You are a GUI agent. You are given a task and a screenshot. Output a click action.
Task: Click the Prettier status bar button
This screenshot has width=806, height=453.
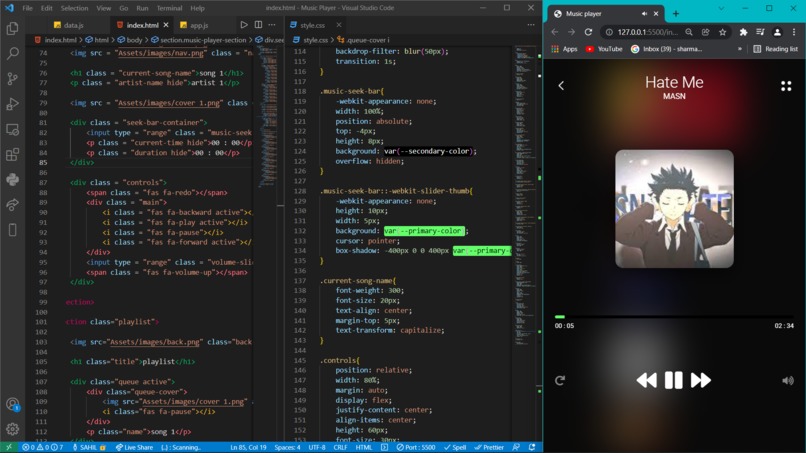[489, 447]
